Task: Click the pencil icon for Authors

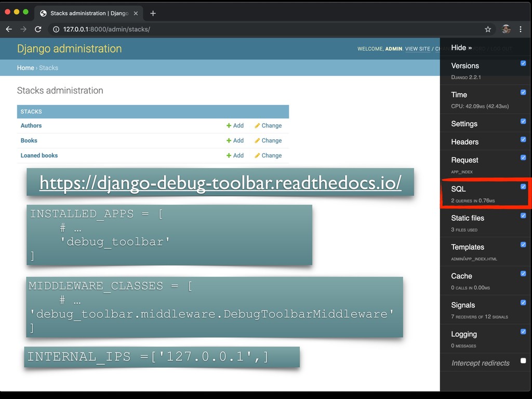Action: (x=257, y=126)
